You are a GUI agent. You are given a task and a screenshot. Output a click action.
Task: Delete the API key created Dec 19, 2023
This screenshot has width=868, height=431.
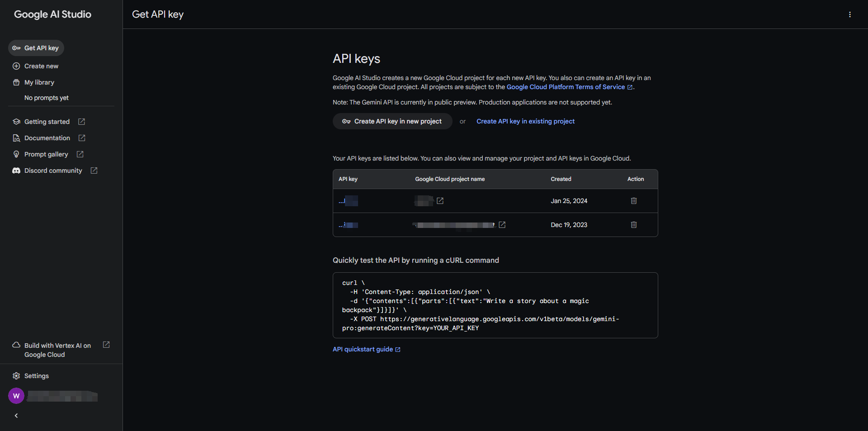(x=633, y=225)
